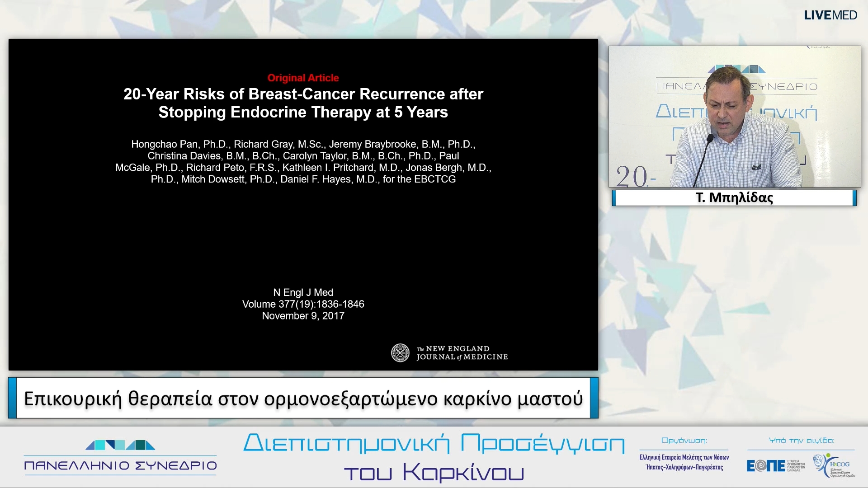
Task: Click the Greek talk title caption bar
Action: (x=303, y=399)
